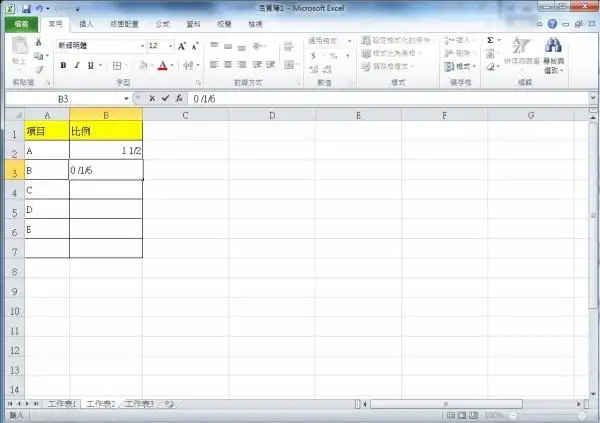Open the Name Box dropdown arrow

(126, 99)
